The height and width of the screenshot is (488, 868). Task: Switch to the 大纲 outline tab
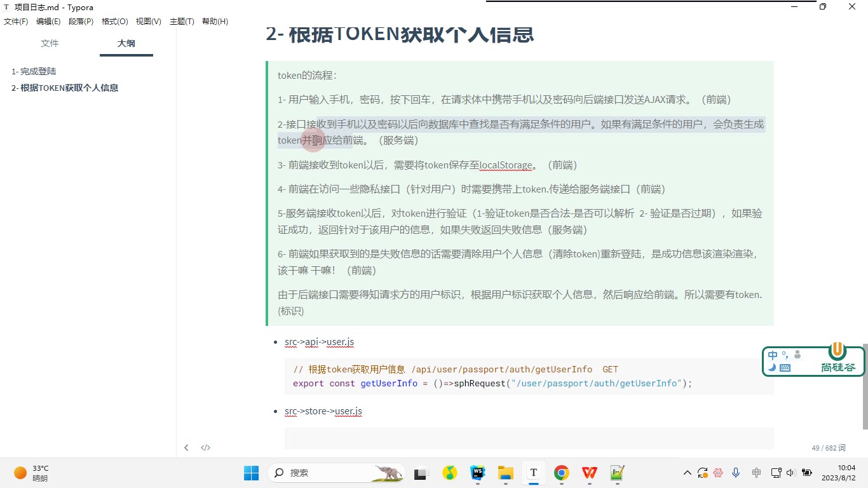click(x=126, y=43)
